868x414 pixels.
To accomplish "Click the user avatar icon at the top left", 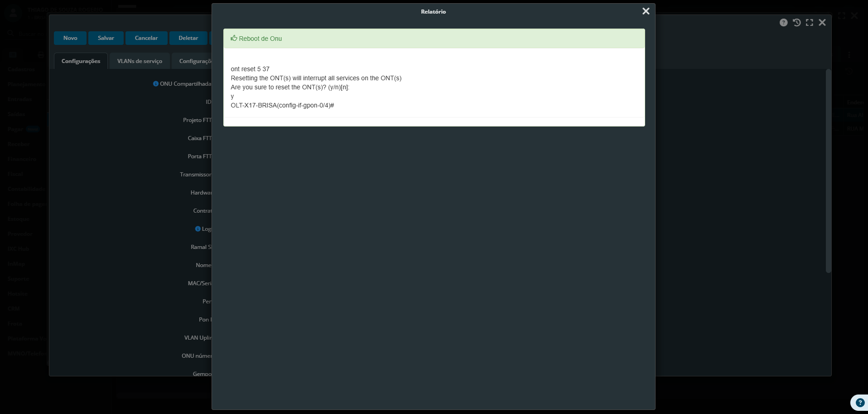I will point(14,13).
